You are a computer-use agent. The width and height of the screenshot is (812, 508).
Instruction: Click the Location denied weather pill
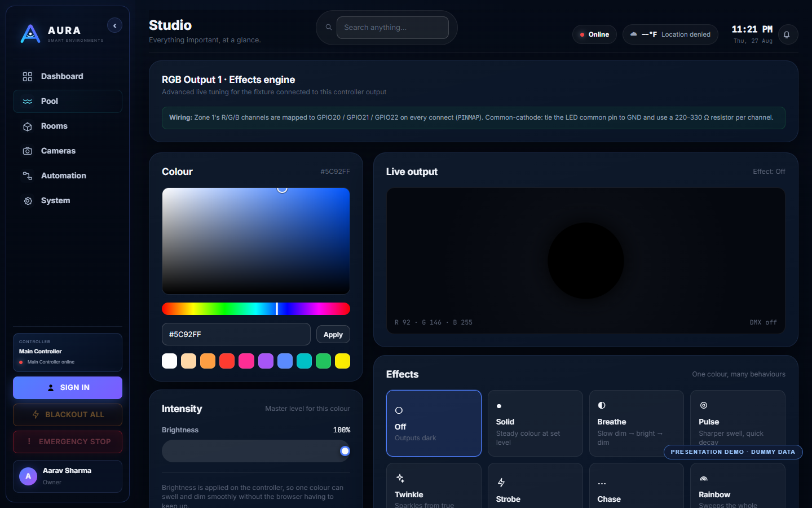pos(670,34)
